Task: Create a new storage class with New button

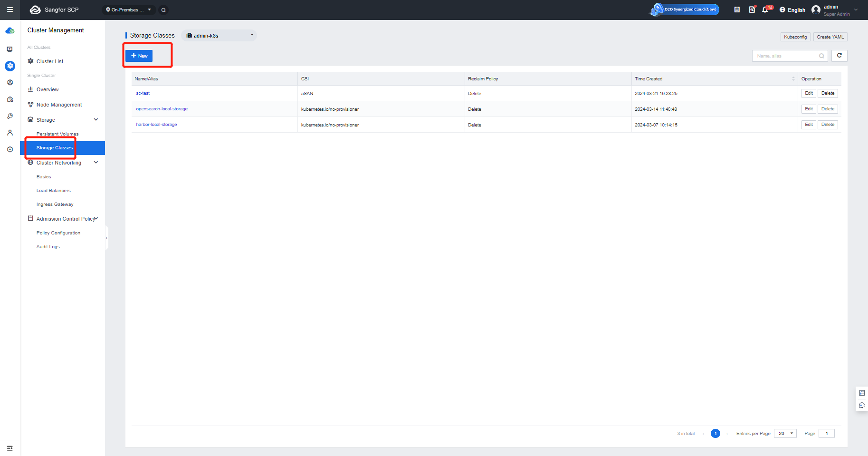Action: click(139, 56)
